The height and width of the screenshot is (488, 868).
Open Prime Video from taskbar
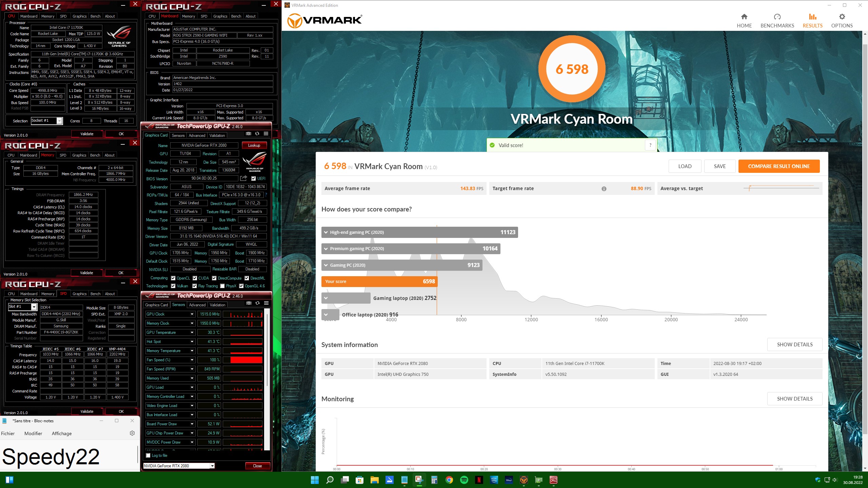(x=494, y=480)
